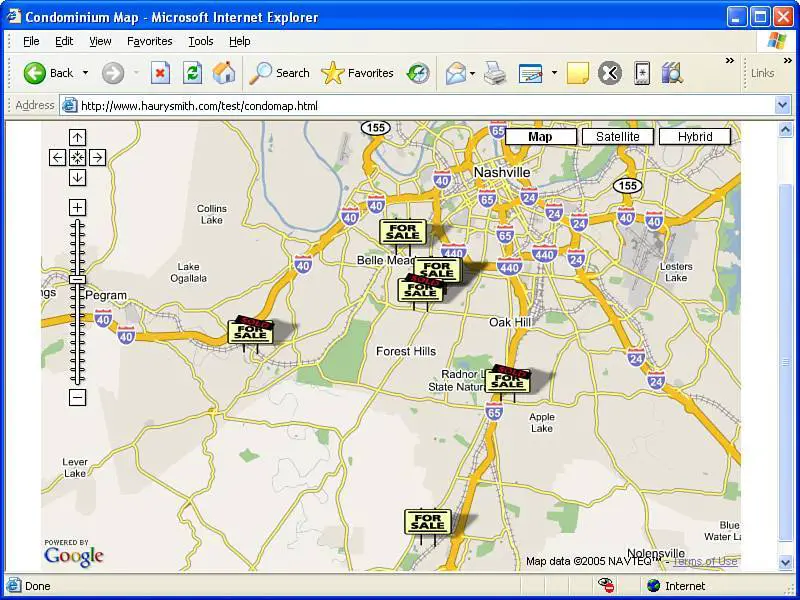Pan the map down with the arrow
Image resolution: width=800 pixels, height=600 pixels.
pos(78,178)
